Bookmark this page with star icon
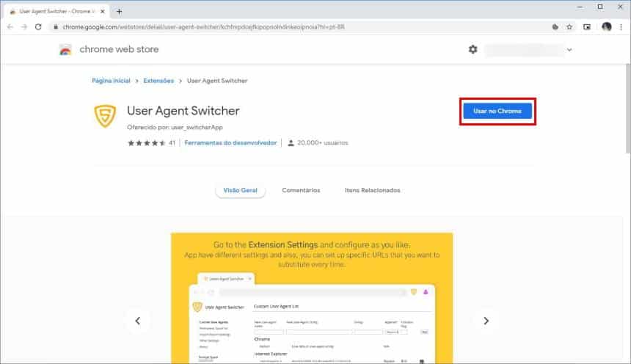This screenshot has height=364, width=631. pyautogui.click(x=569, y=27)
